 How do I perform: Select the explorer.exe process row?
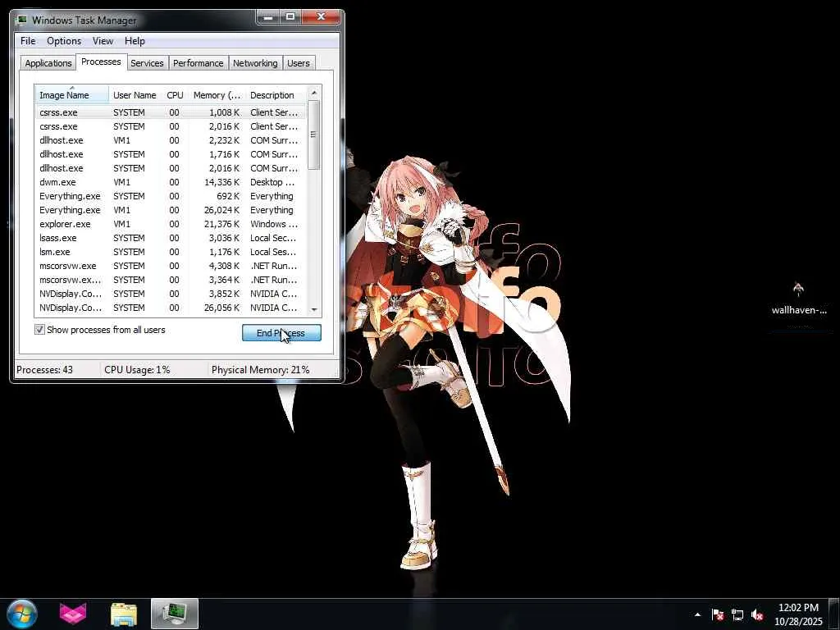pyautogui.click(x=171, y=224)
